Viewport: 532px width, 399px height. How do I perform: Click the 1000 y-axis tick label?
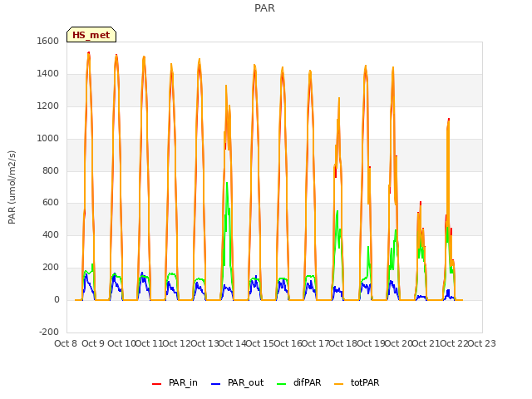click(48, 139)
